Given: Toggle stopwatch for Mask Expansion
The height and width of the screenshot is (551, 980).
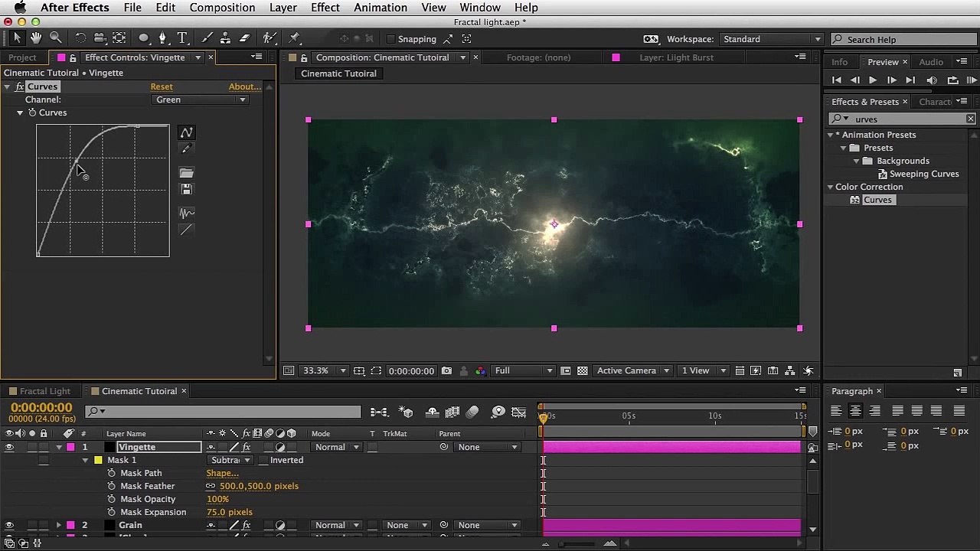Looking at the screenshot, I should [112, 512].
